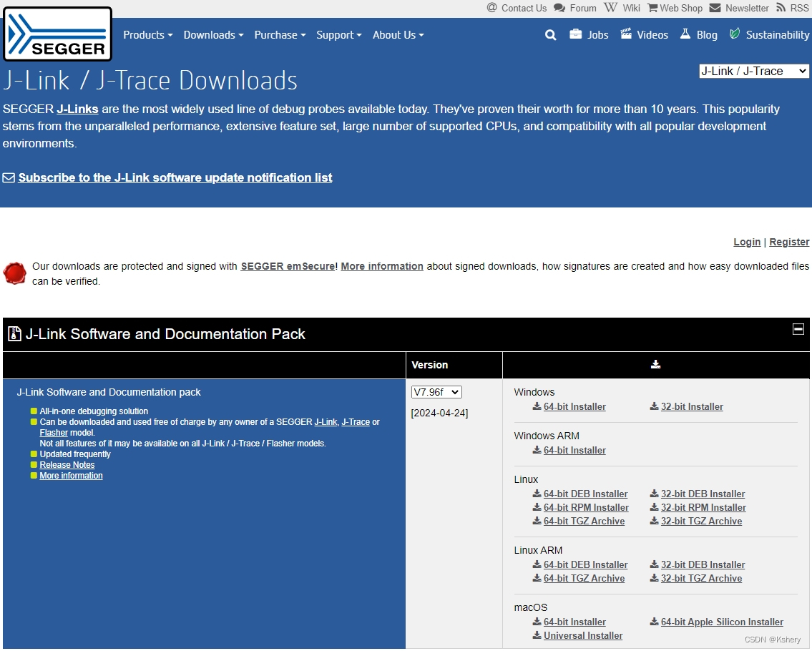Click the Sustainability leaf icon
Viewport: 812px width, 651px height.
[734, 34]
